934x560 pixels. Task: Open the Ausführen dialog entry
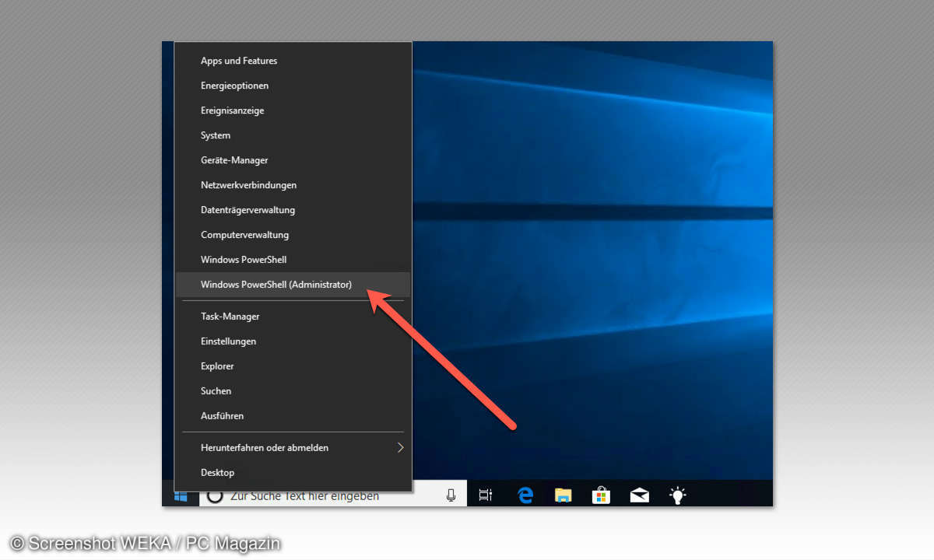point(293,416)
